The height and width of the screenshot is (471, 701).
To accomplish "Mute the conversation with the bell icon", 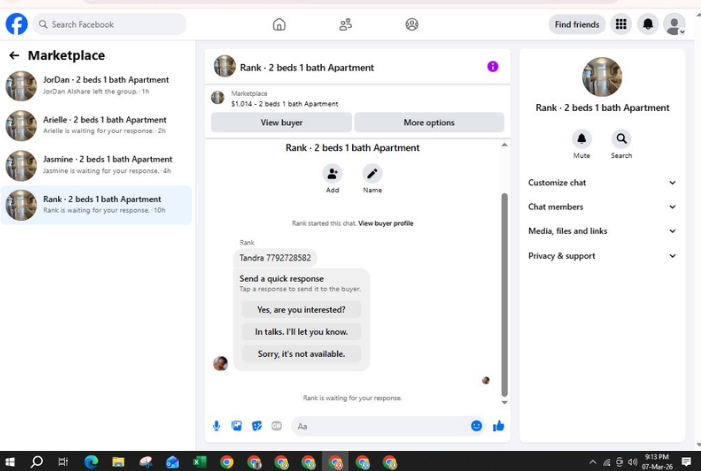I will [x=581, y=139].
